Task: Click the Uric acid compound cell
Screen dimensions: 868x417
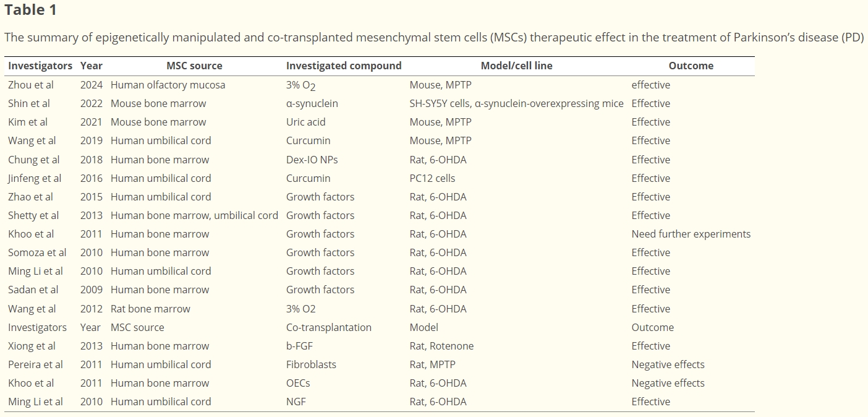Action: click(305, 122)
